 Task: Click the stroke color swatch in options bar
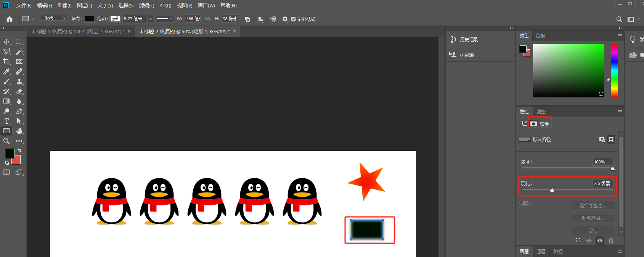tap(115, 19)
